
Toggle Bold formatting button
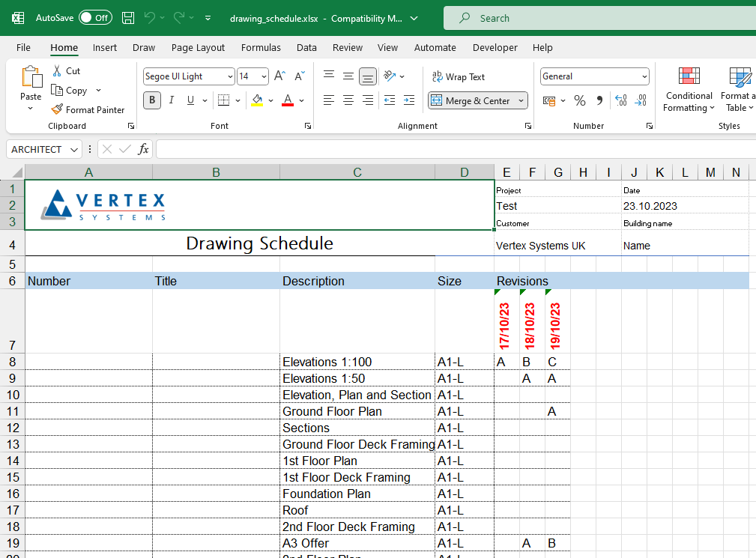click(x=152, y=100)
